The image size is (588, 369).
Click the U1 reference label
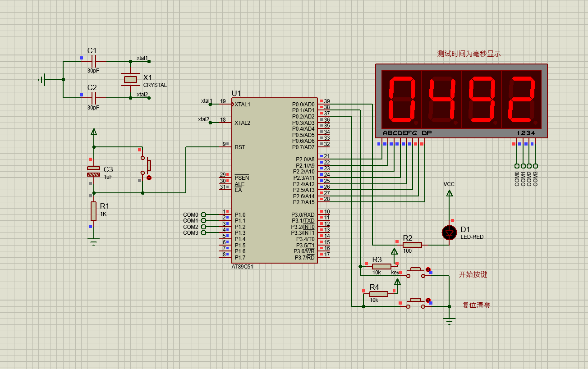click(236, 93)
